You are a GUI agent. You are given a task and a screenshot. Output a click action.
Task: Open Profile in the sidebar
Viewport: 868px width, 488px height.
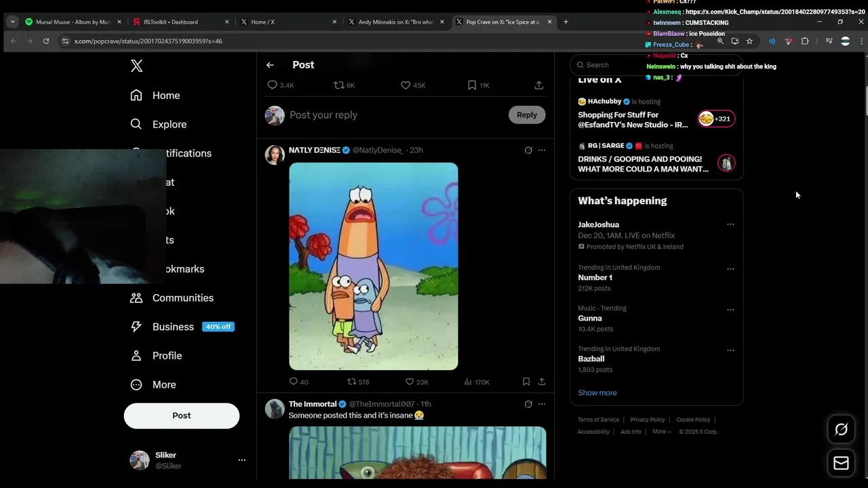[x=156, y=356]
